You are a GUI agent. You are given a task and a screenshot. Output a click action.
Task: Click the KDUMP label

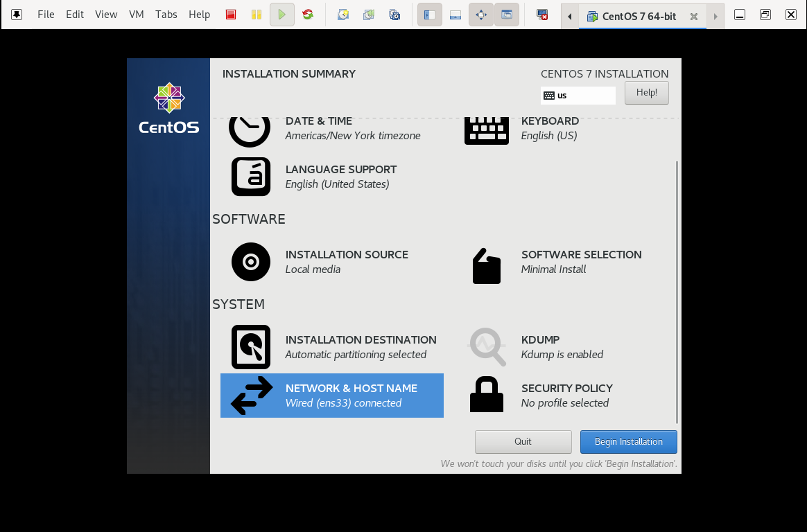540,339
